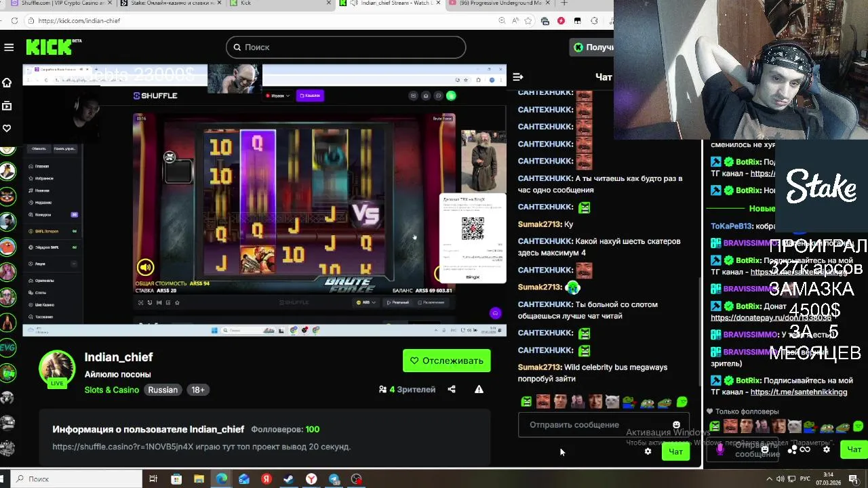Open the Получить button in Kick header

(x=593, y=47)
